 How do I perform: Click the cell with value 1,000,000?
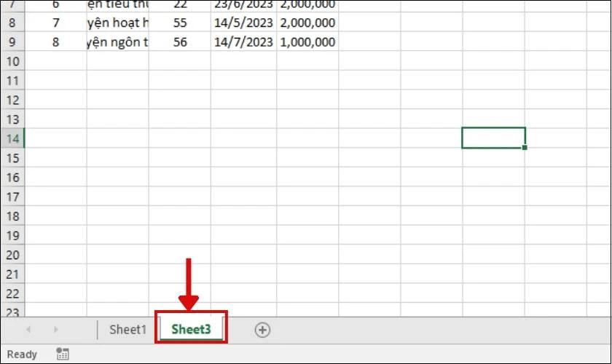point(307,41)
